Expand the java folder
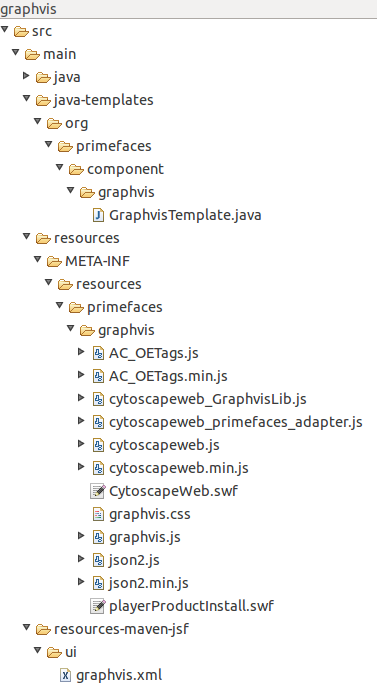Screen dimensions: 377x694 click(27, 76)
